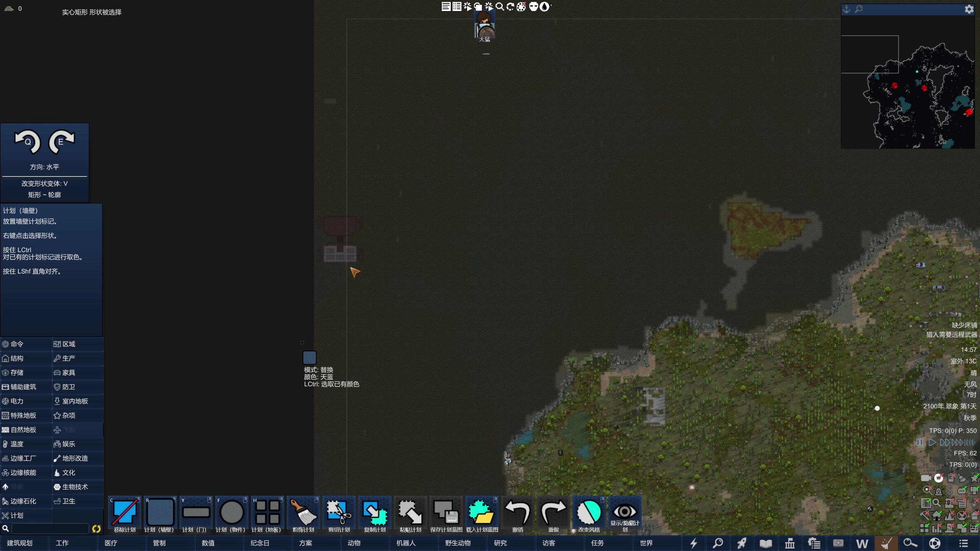Open the 命令 orders category
The width and height of the screenshot is (980, 551).
pyautogui.click(x=26, y=344)
